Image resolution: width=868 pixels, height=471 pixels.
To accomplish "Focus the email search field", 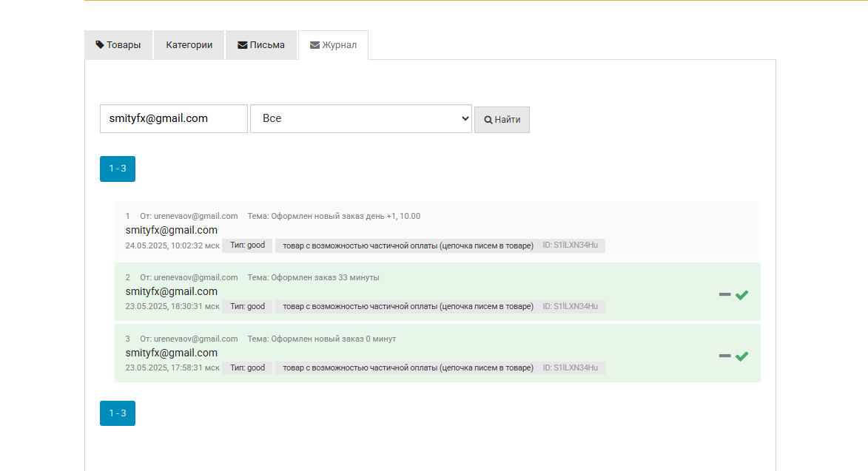I will [174, 119].
